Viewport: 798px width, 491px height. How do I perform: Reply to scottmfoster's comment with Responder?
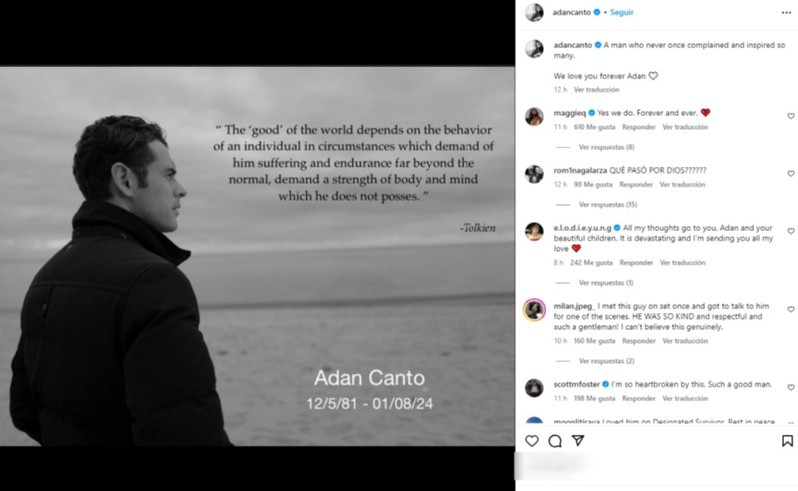(639, 398)
